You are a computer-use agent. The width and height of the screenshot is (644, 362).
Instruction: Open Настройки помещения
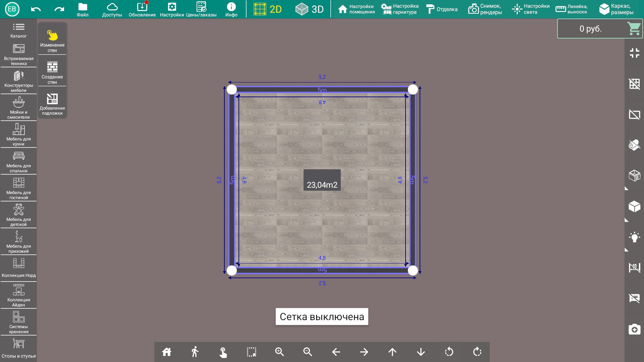[356, 9]
